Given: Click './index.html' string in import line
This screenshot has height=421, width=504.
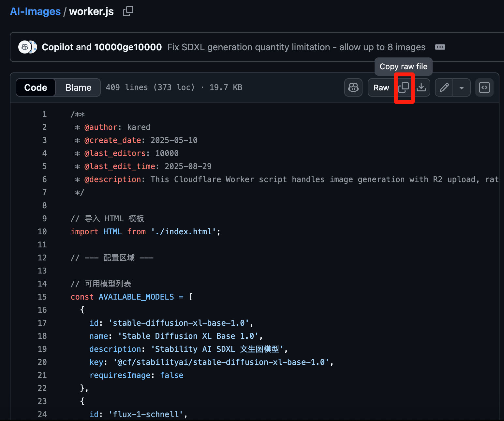Looking at the screenshot, I should click(x=184, y=232).
